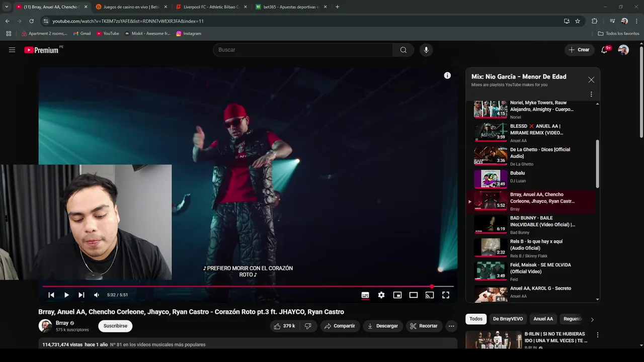This screenshot has width=644, height=362.
Task: Activate miniplayer mode
Action: (397, 295)
